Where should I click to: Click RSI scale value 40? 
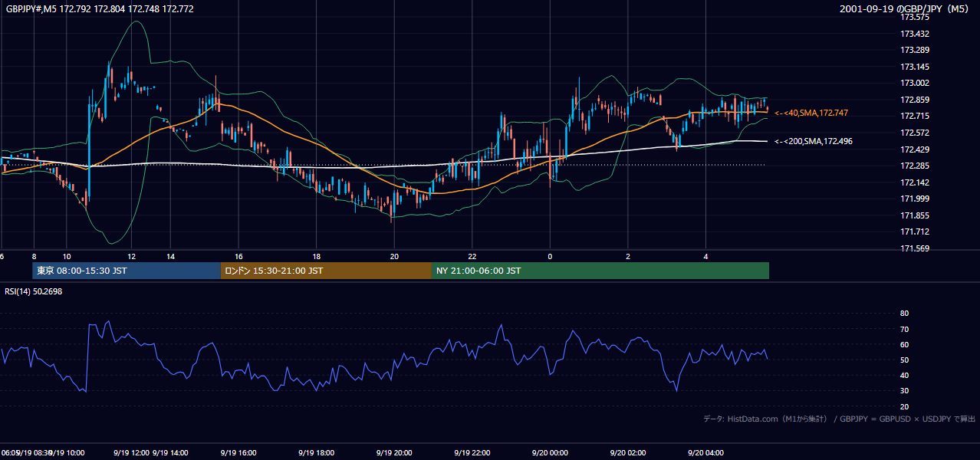[x=905, y=375]
